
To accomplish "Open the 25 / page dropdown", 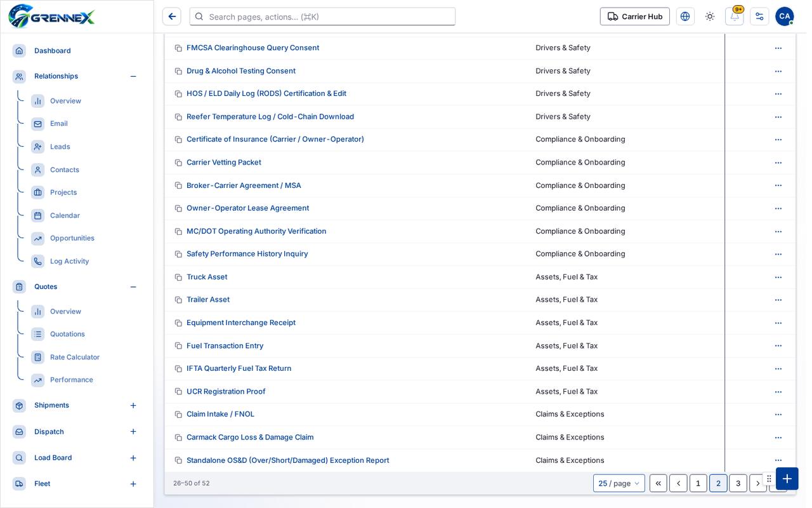I will (x=619, y=483).
